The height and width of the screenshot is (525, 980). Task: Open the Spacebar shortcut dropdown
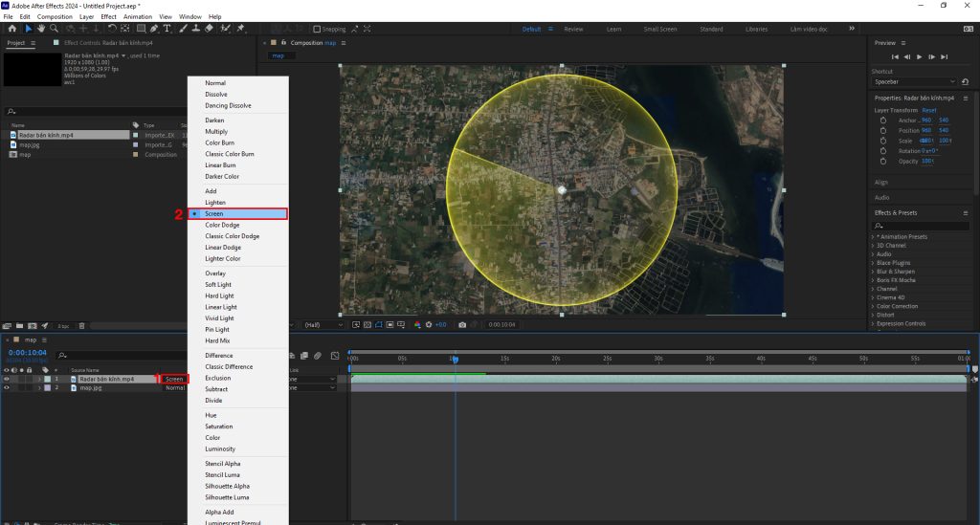[x=914, y=81]
